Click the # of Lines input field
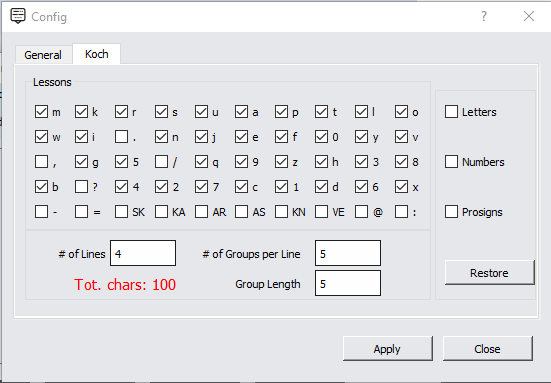The height and width of the screenshot is (383, 551). pos(143,253)
